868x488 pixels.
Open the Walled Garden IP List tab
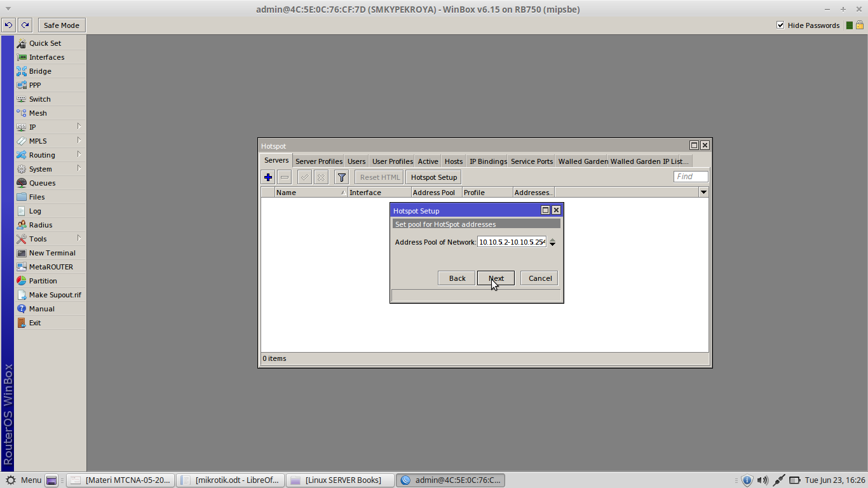[649, 161]
